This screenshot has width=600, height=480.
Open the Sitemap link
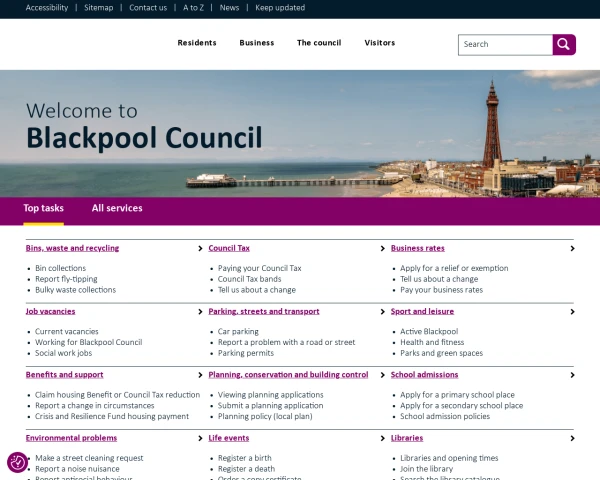pyautogui.click(x=99, y=8)
